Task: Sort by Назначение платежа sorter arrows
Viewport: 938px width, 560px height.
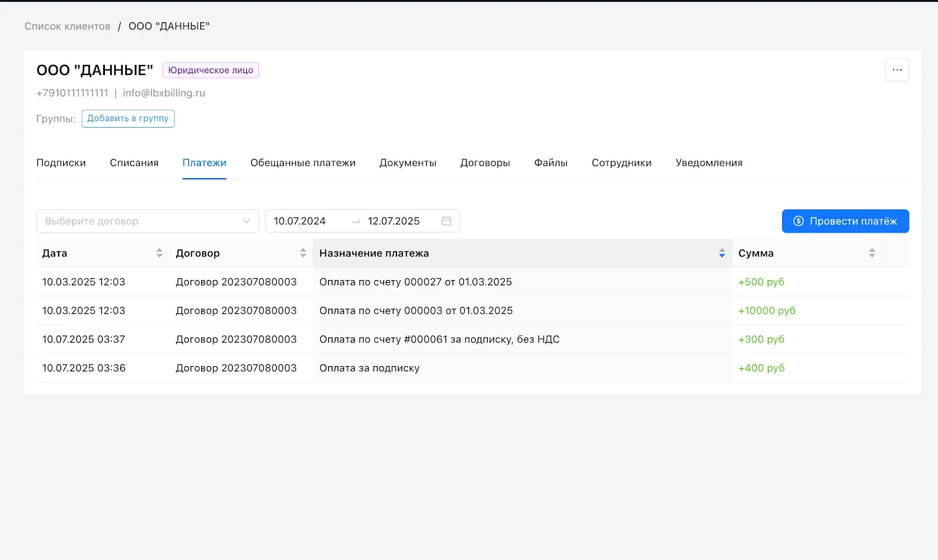Action: 722,253
